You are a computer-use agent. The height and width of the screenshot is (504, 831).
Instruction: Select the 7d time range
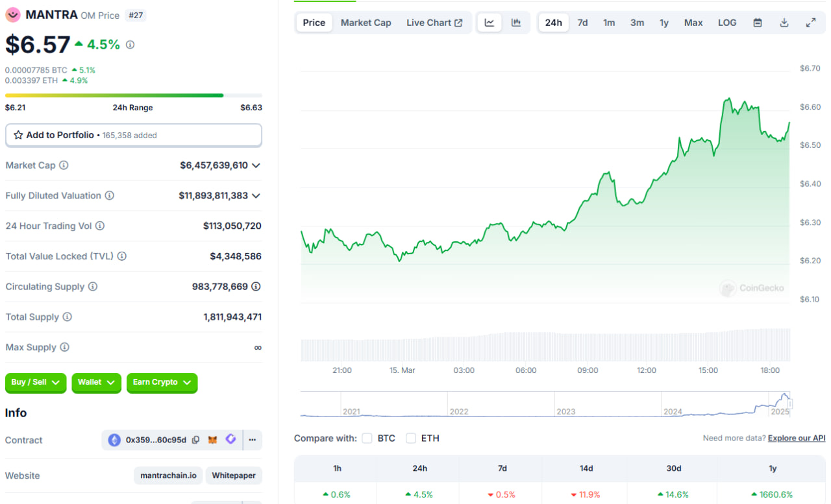[583, 23]
